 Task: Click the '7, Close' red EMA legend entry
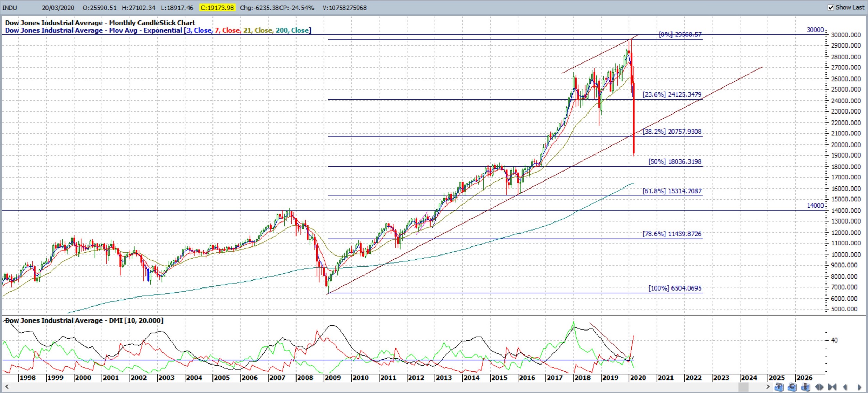[x=227, y=30]
